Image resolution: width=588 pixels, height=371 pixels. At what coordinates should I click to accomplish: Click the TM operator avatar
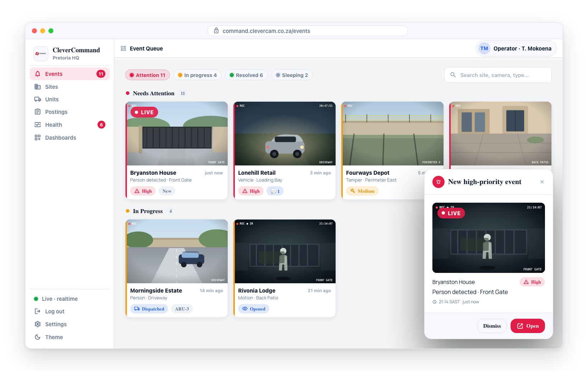484,48
